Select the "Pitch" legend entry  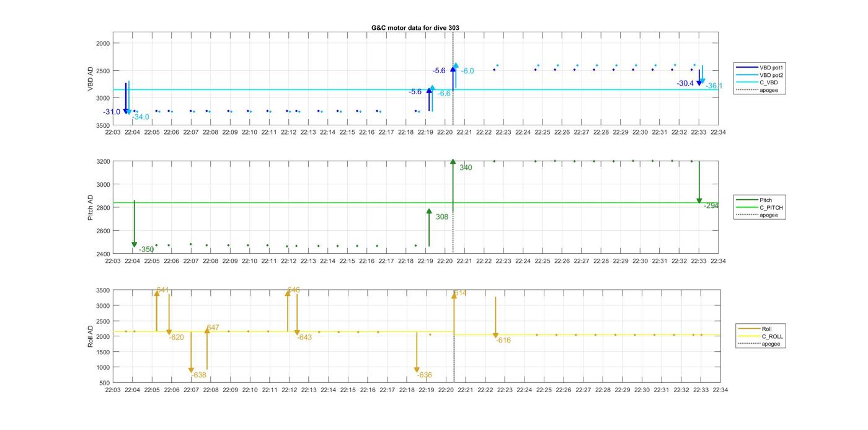point(766,200)
